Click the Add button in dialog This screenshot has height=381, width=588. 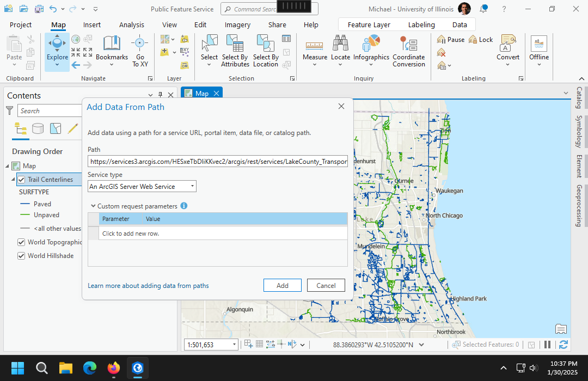point(282,286)
